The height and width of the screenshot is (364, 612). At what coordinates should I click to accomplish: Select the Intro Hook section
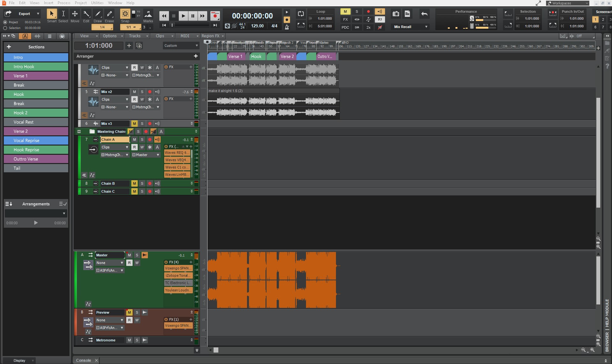pos(36,67)
